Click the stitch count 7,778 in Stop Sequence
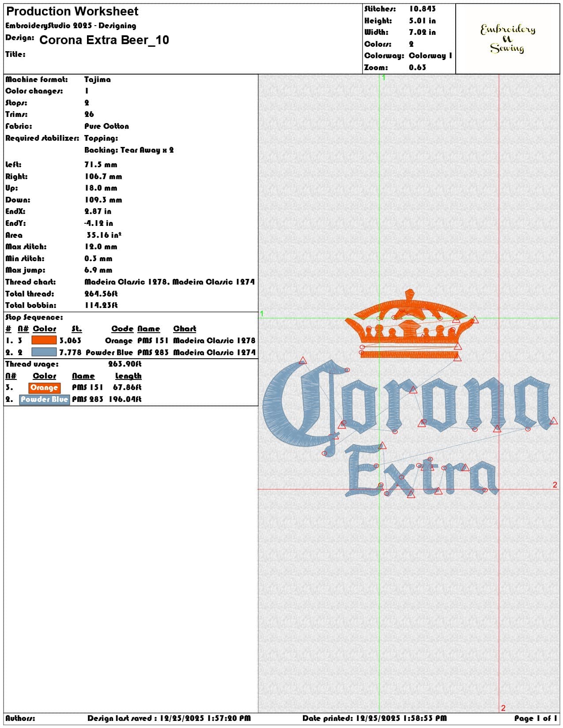563x728 pixels. (70, 353)
